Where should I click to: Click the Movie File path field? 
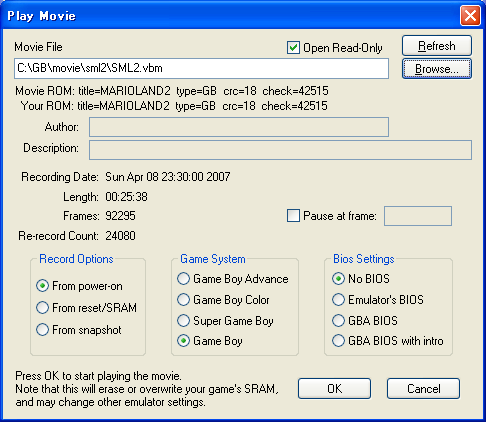coord(201,68)
